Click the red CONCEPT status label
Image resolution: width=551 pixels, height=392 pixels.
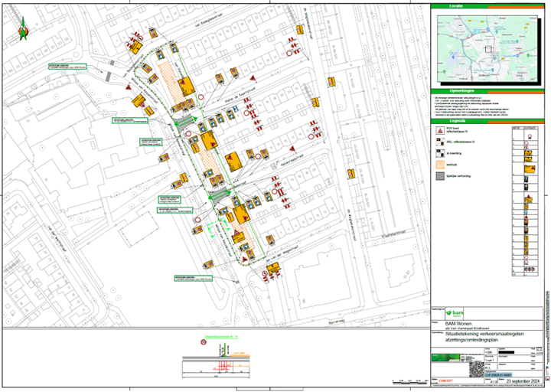444,381
